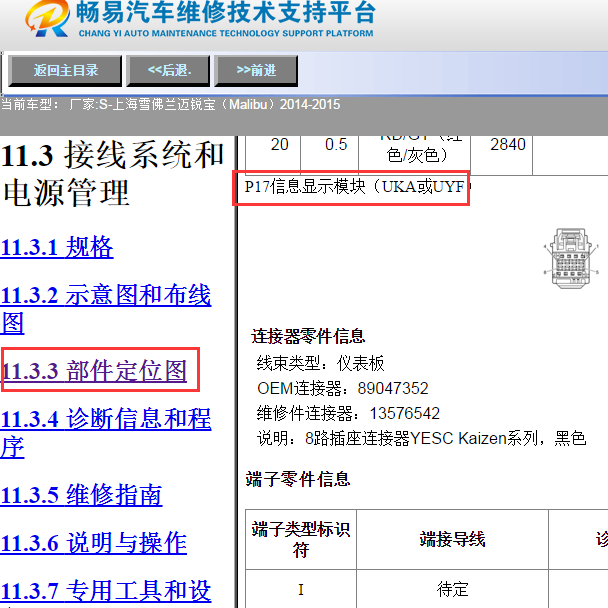This screenshot has width=608, height=608.
Task: Click the 待定 table cell
Action: [452, 589]
